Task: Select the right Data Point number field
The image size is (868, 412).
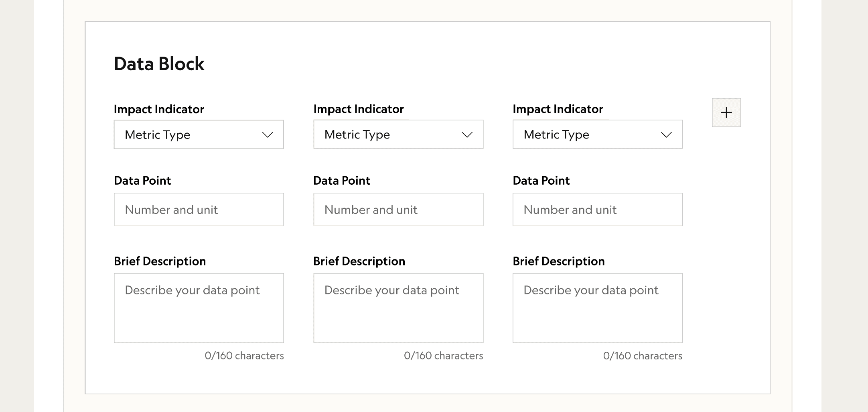Action: click(x=597, y=210)
